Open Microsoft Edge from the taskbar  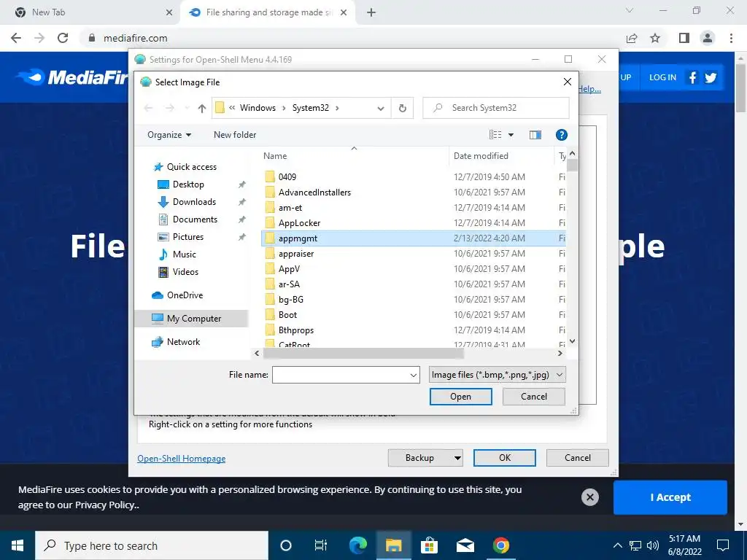358,545
